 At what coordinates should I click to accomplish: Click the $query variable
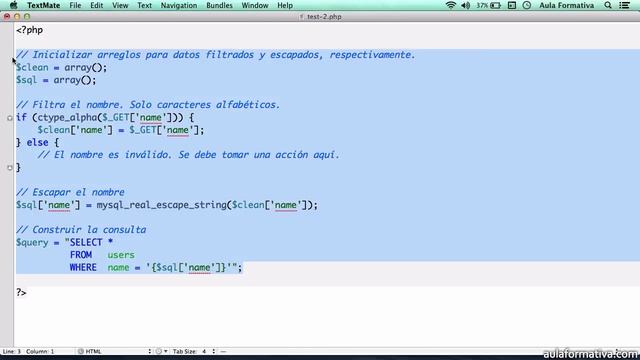[32, 242]
